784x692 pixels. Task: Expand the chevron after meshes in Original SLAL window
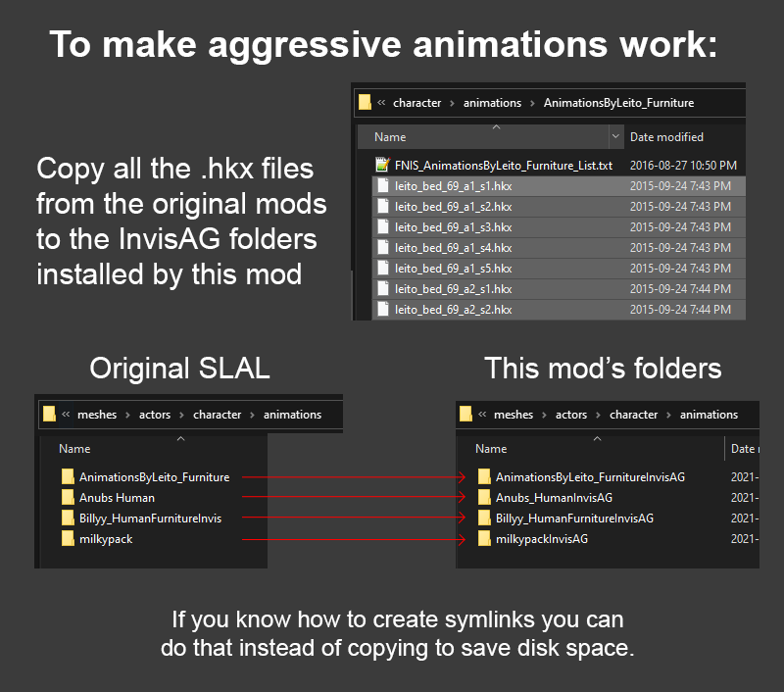pos(127,415)
